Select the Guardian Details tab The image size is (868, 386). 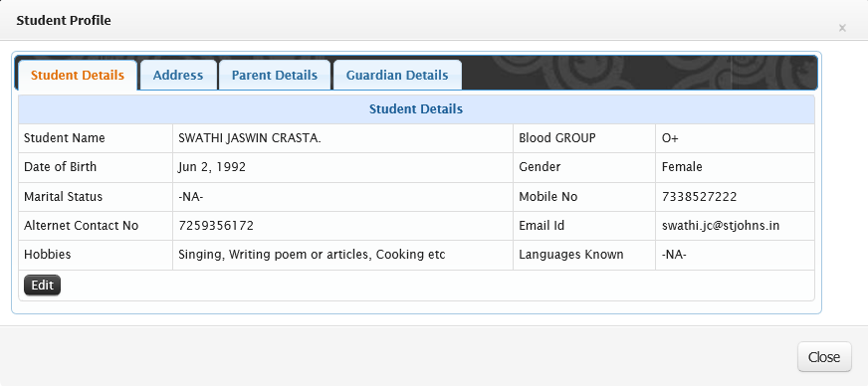point(397,75)
